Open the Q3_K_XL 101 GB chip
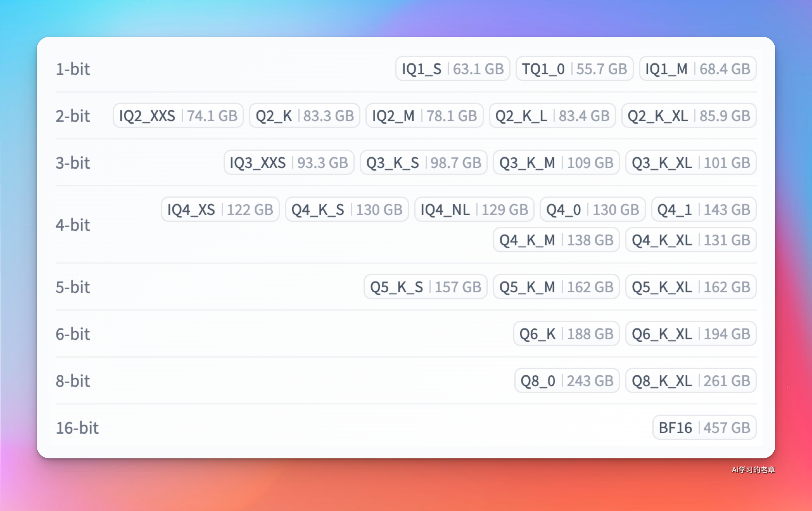Viewport: 812px width, 511px height. (x=691, y=163)
